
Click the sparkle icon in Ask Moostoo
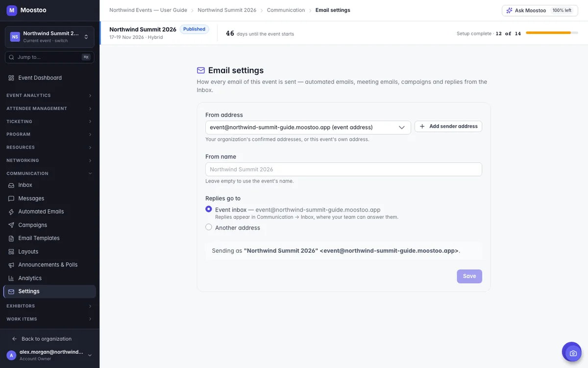[x=509, y=10]
